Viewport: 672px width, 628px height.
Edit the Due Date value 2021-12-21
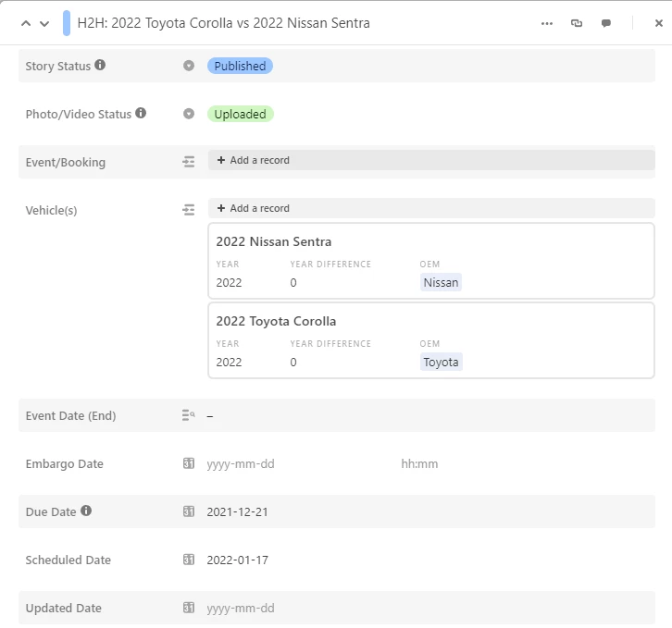(237, 511)
